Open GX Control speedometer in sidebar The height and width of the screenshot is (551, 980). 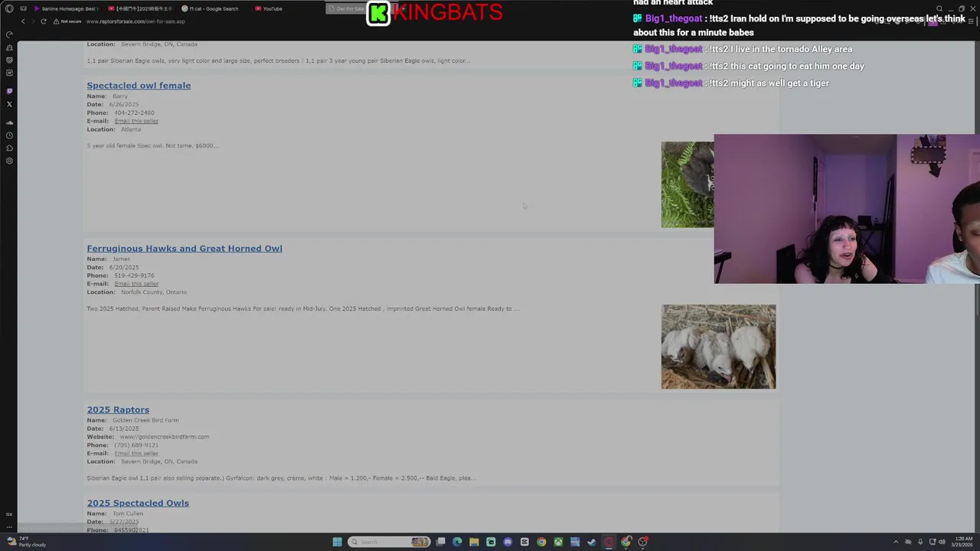click(x=9, y=34)
